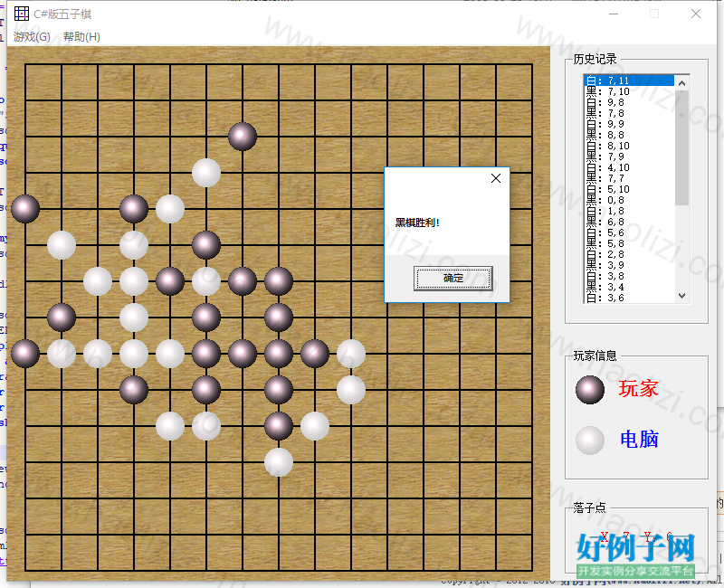This screenshot has width=724, height=588.
Task: Click the topmost black stone on the board
Action: click(243, 137)
